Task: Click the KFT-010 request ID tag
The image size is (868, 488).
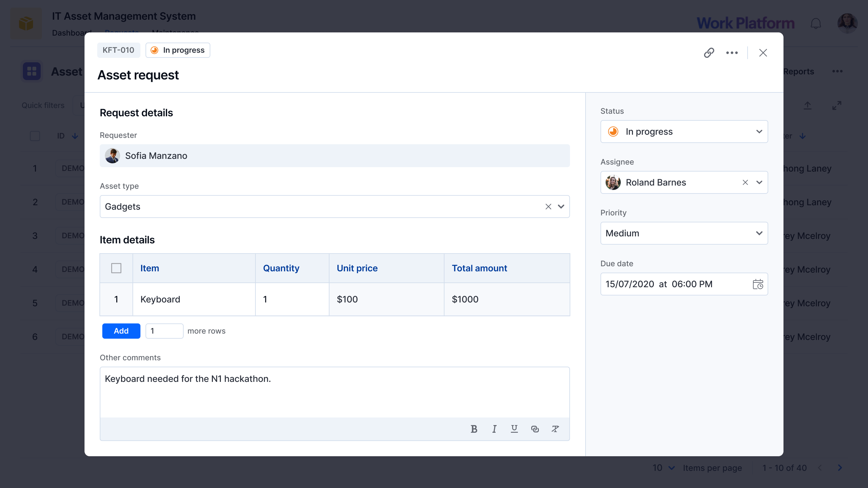Action: pos(118,50)
